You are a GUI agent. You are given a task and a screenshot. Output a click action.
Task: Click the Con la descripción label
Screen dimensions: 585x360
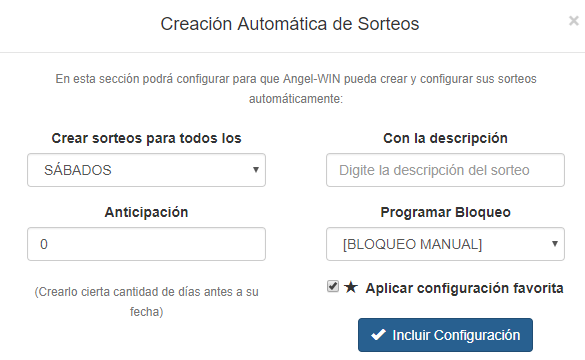445,138
